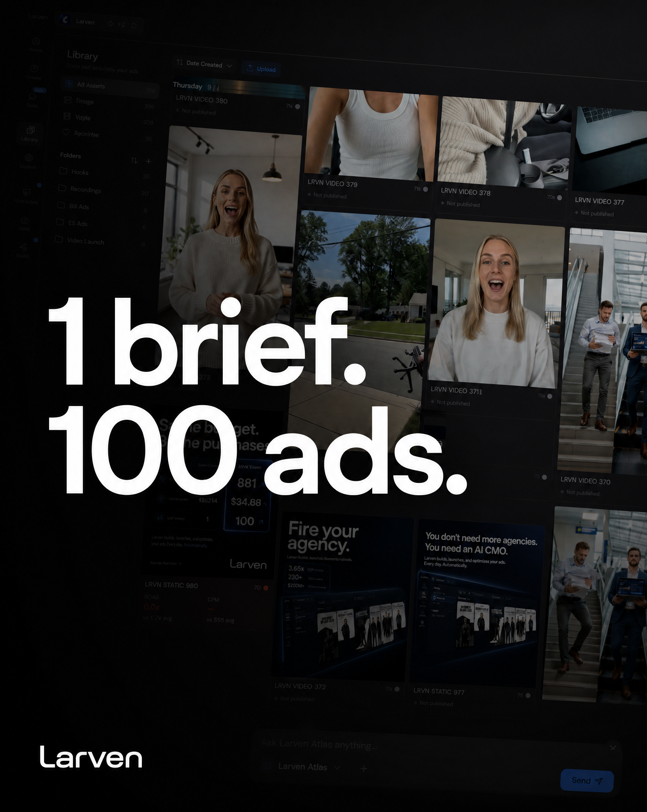Click red status dot on LRVN STATIC 980

[x=266, y=588]
